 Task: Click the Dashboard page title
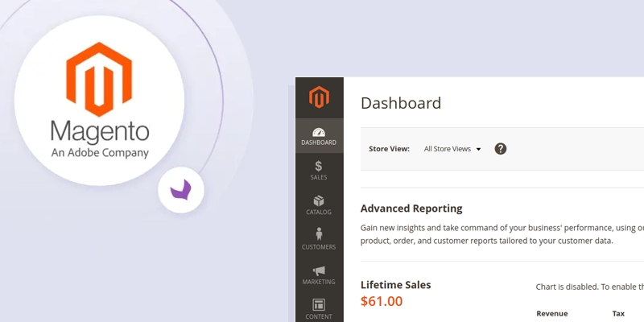[x=401, y=103]
